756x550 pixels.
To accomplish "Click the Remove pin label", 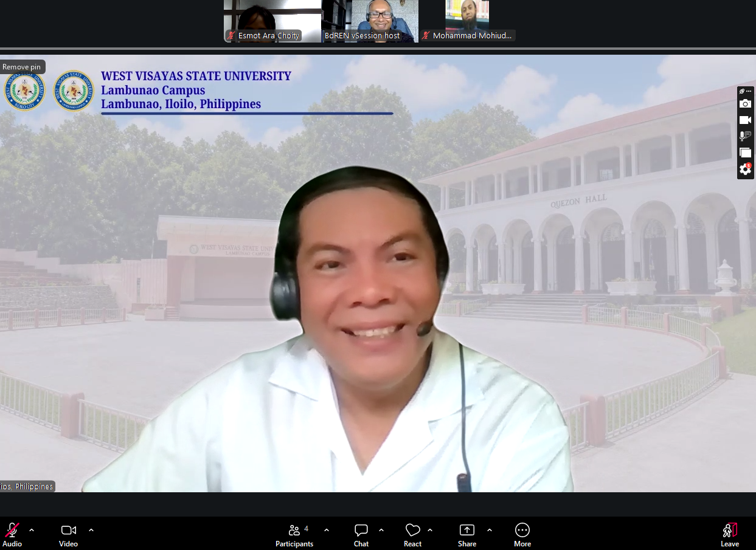I will [x=22, y=67].
